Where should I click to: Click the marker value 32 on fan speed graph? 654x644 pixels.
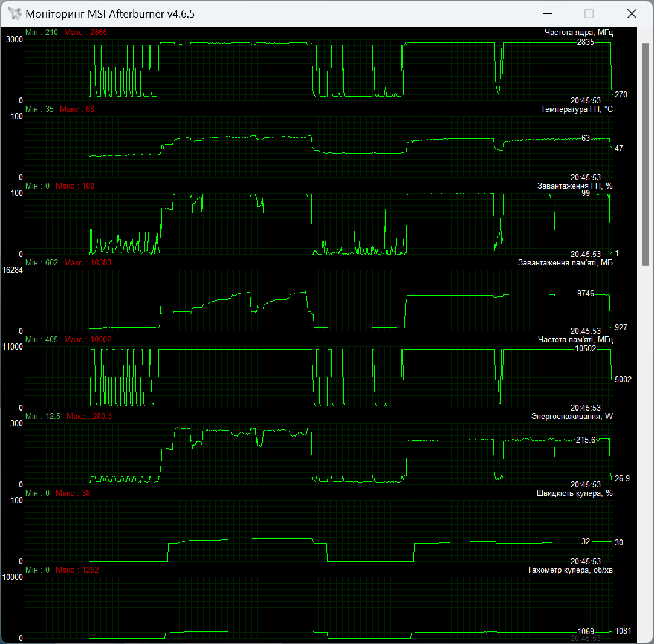pyautogui.click(x=586, y=542)
